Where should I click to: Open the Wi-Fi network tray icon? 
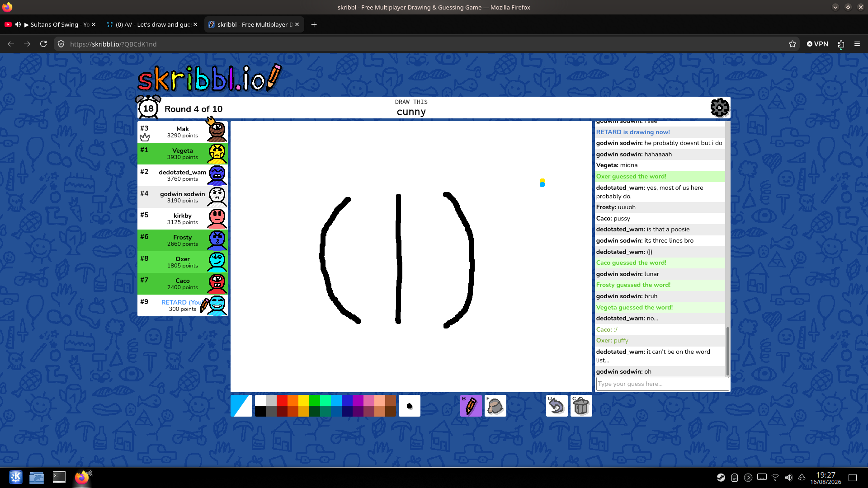pyautogui.click(x=775, y=478)
